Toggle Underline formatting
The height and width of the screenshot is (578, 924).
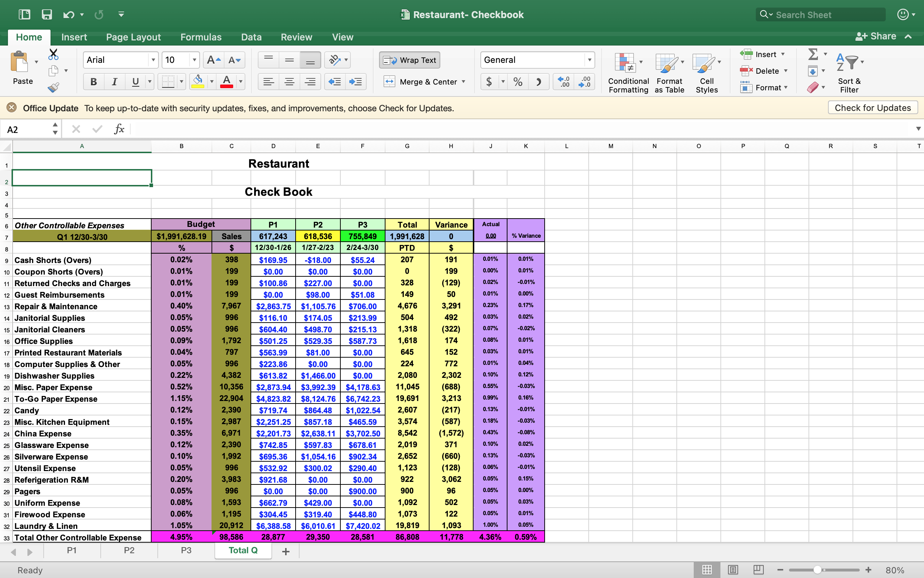point(135,82)
